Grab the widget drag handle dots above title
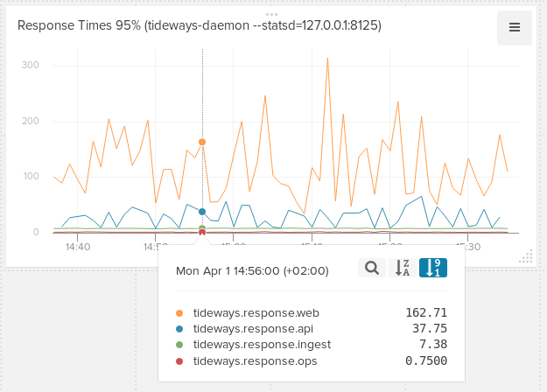Image resolution: width=547 pixels, height=392 pixels. tap(271, 15)
